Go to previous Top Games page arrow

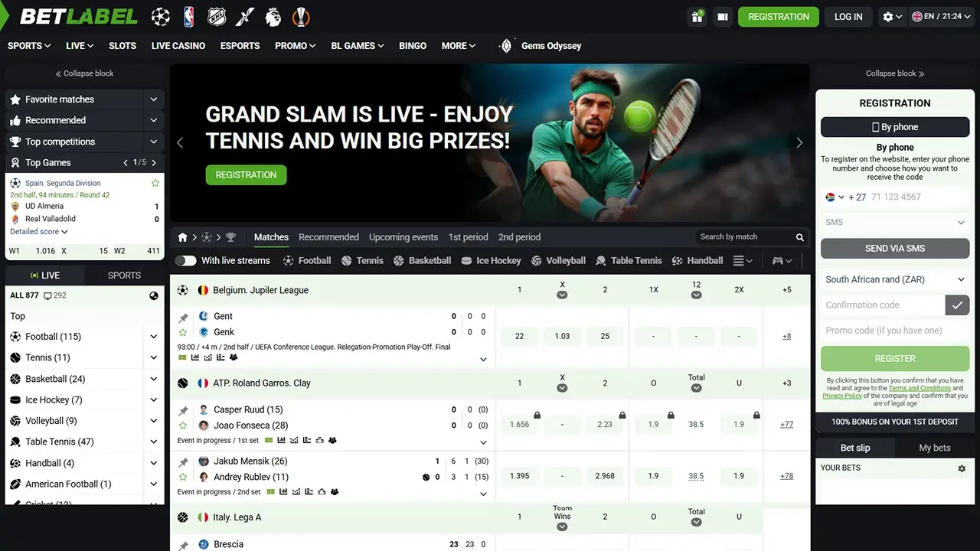[126, 163]
